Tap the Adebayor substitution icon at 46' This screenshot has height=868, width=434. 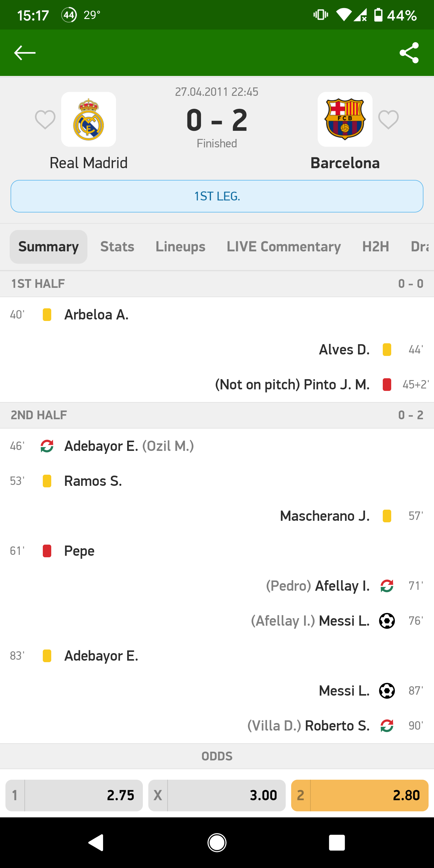pos(47,446)
